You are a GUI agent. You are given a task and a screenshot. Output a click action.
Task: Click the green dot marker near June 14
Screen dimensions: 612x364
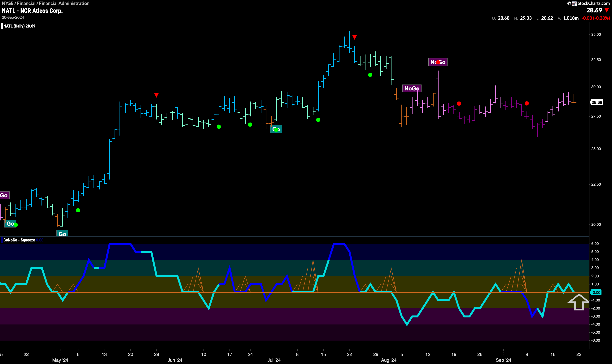[219, 127]
